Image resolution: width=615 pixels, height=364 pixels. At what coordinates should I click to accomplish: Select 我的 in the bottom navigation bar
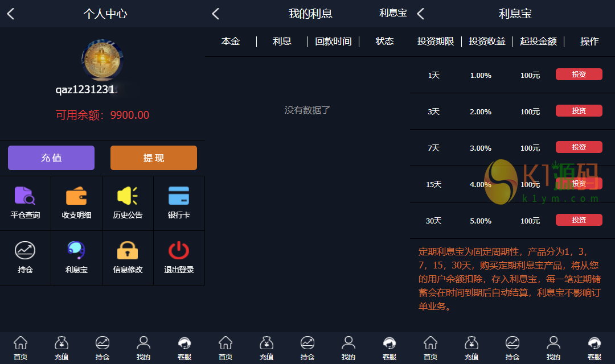[x=143, y=348]
